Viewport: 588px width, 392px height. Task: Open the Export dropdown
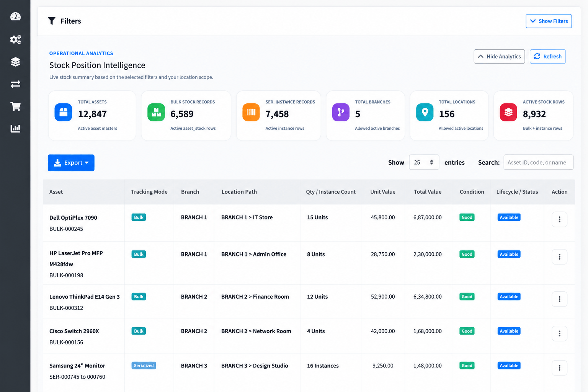[x=71, y=163]
